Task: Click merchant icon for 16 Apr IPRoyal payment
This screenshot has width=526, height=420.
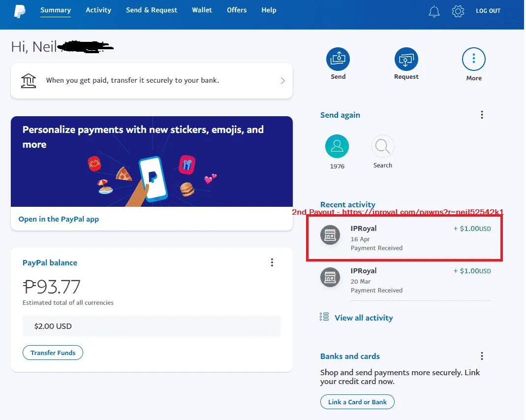Action: (x=330, y=235)
